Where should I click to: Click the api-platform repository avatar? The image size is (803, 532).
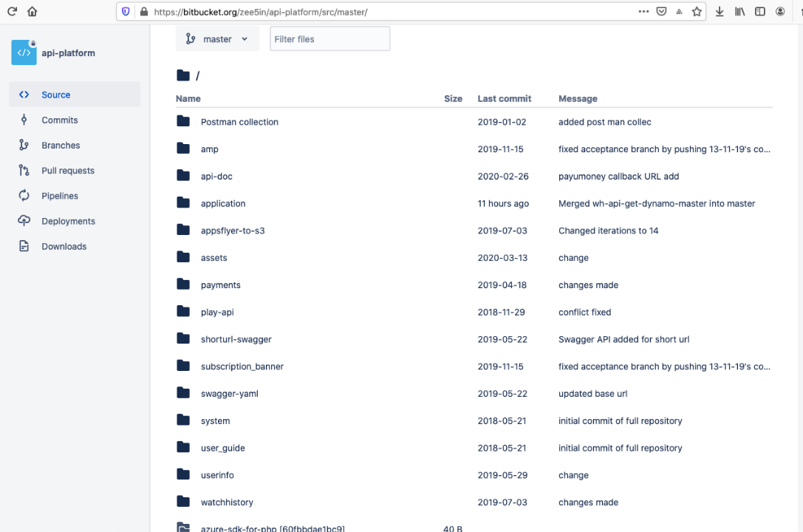coord(24,52)
